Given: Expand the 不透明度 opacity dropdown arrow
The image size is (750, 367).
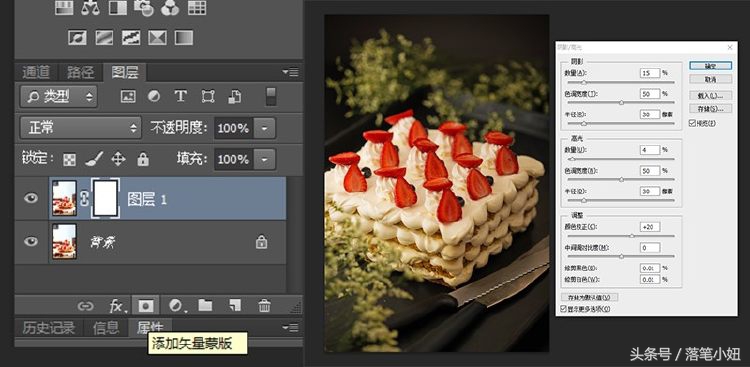Looking at the screenshot, I should coord(265,128).
